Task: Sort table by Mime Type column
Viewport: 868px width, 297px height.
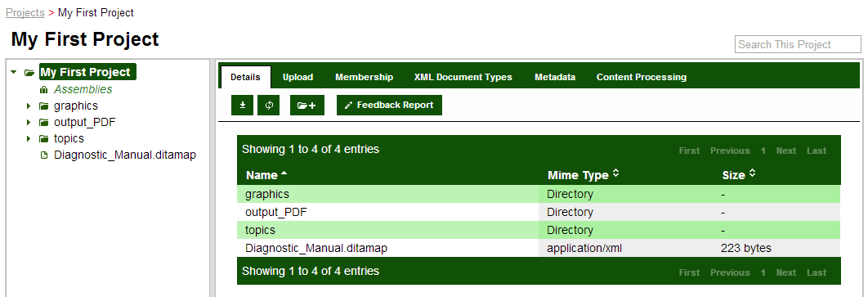Action: 584,175
